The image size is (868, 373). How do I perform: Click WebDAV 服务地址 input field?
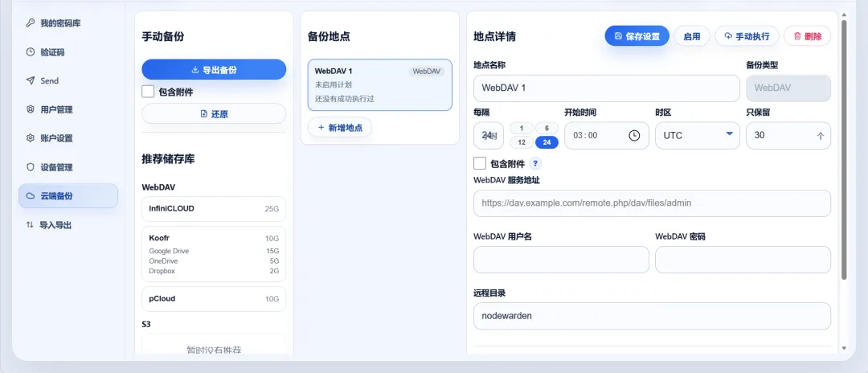(x=652, y=203)
